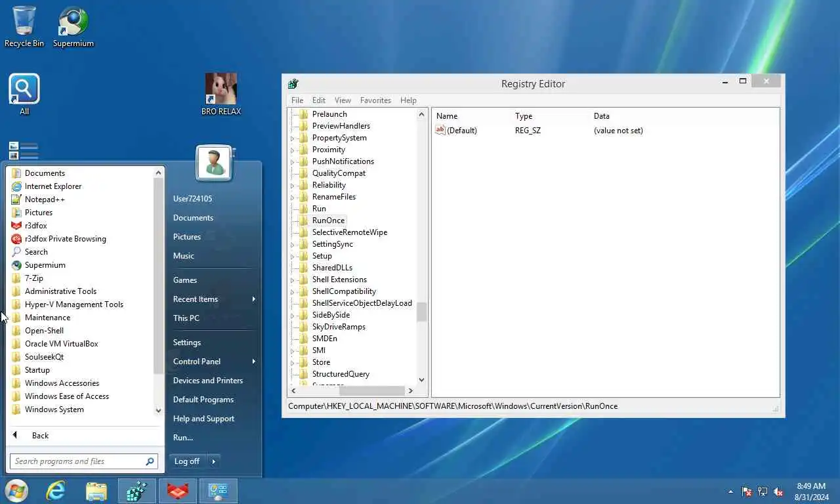Click the search programs and files box
840x504 pixels.
point(84,461)
